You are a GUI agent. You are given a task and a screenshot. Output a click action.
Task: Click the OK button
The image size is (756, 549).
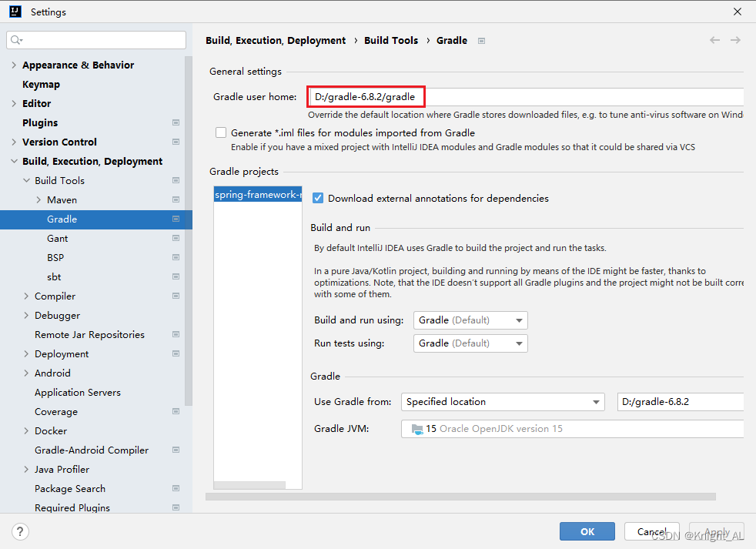point(587,531)
